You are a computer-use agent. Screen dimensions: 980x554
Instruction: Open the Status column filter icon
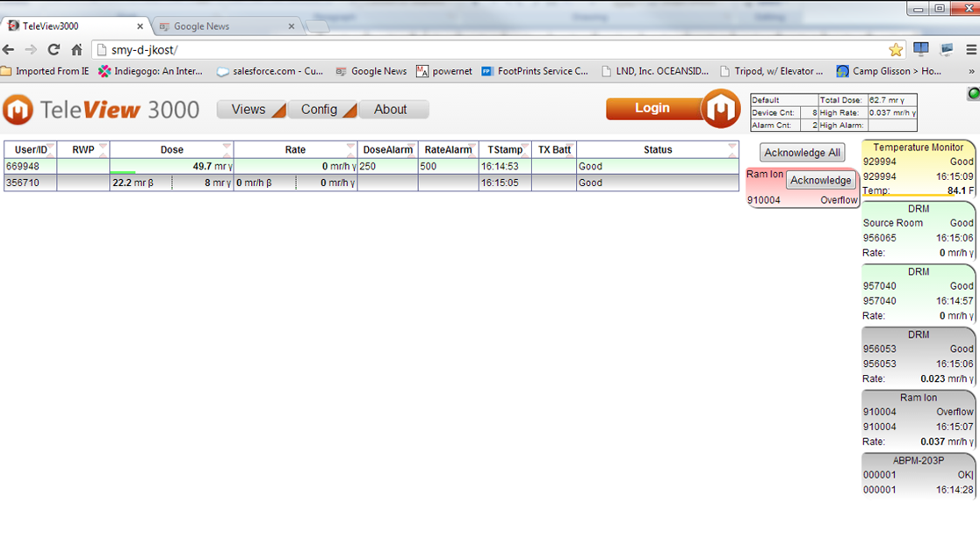[x=734, y=146]
